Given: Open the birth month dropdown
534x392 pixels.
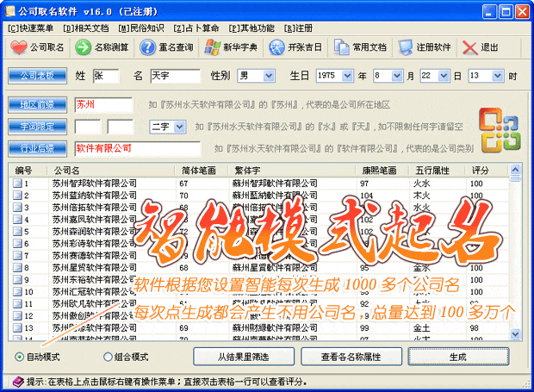Looking at the screenshot, I should click(x=397, y=76).
